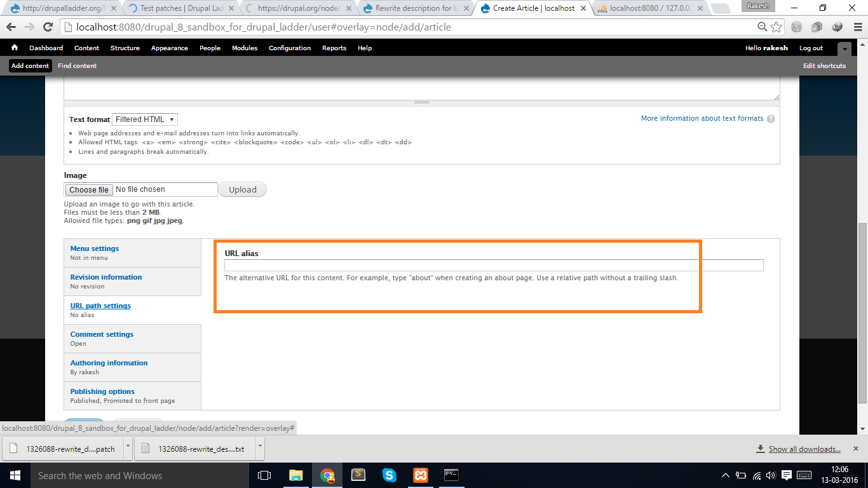Click the Log out link
Image resolution: width=868 pixels, height=488 pixels.
811,48
